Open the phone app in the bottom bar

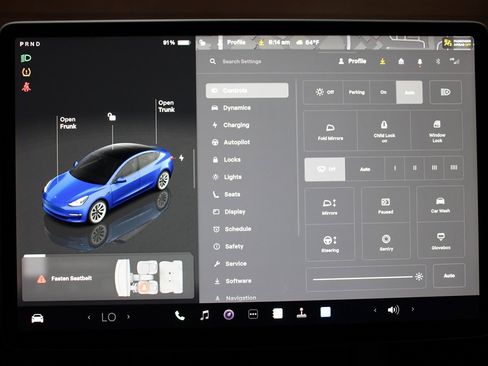tap(180, 315)
